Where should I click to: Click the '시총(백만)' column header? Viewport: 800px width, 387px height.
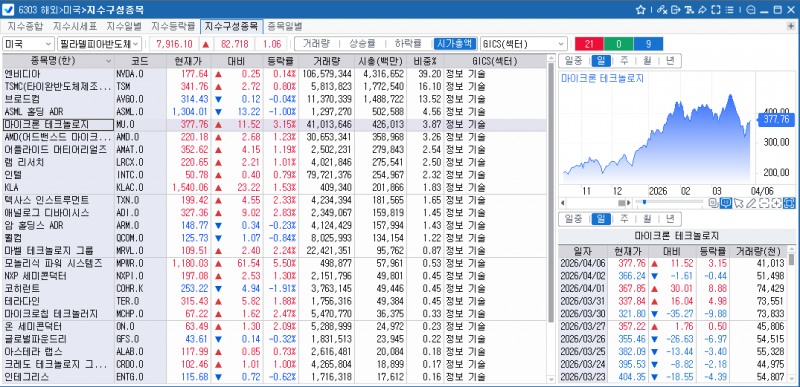pos(379,61)
